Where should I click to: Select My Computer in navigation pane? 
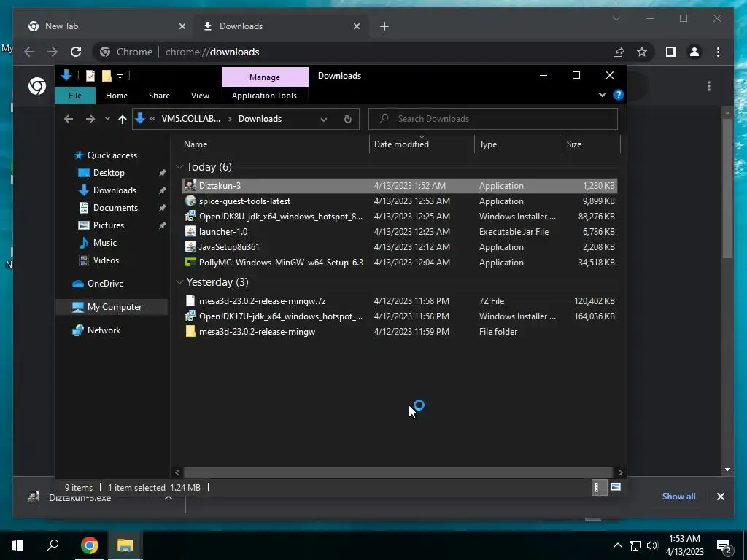pyautogui.click(x=112, y=307)
